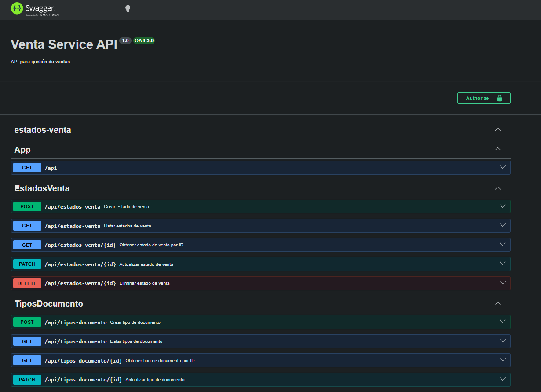Click the App tag heading
Viewport: 541px width, 392px height.
click(22, 150)
